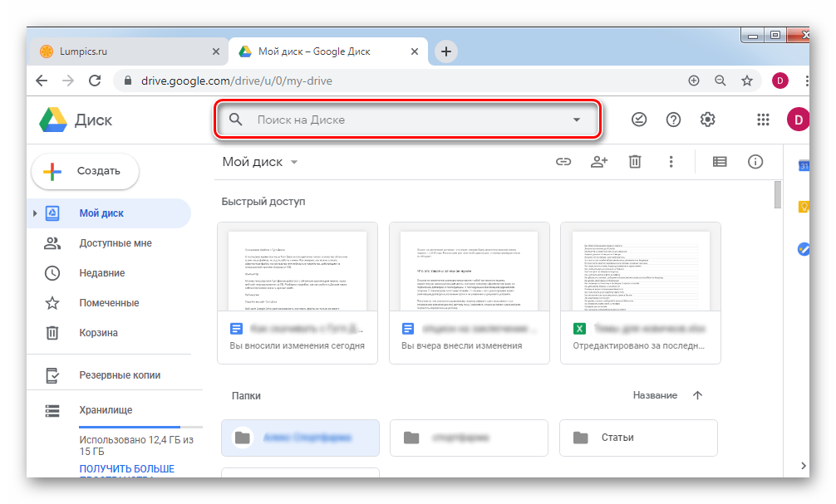
Task: Click the Поиск на Диске search field
Action: 399,120
